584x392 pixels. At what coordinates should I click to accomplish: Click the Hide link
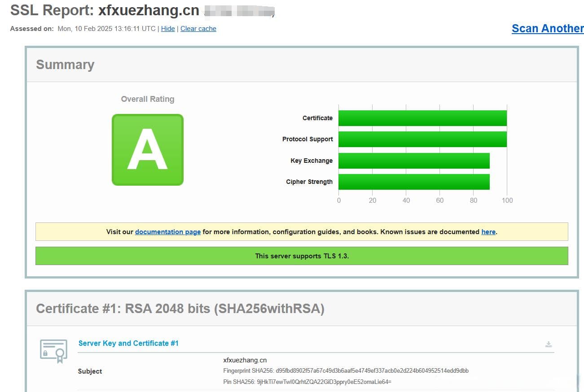pyautogui.click(x=168, y=29)
